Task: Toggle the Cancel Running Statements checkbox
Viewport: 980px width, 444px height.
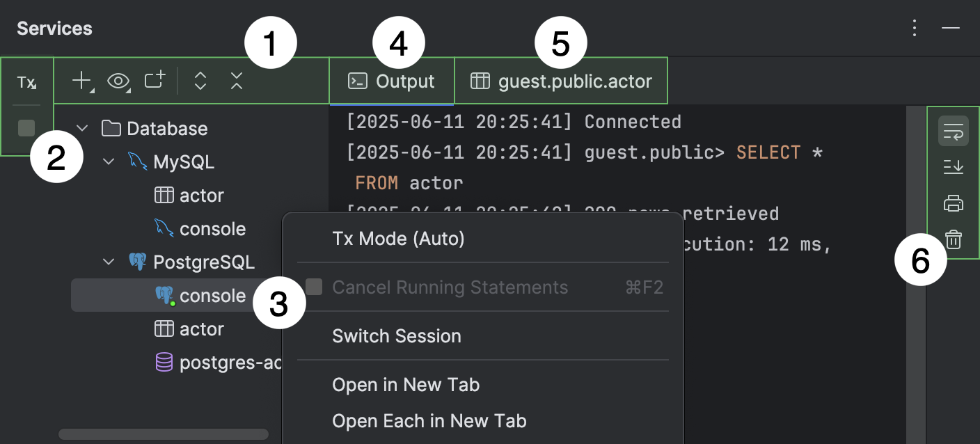Action: pyautogui.click(x=313, y=287)
